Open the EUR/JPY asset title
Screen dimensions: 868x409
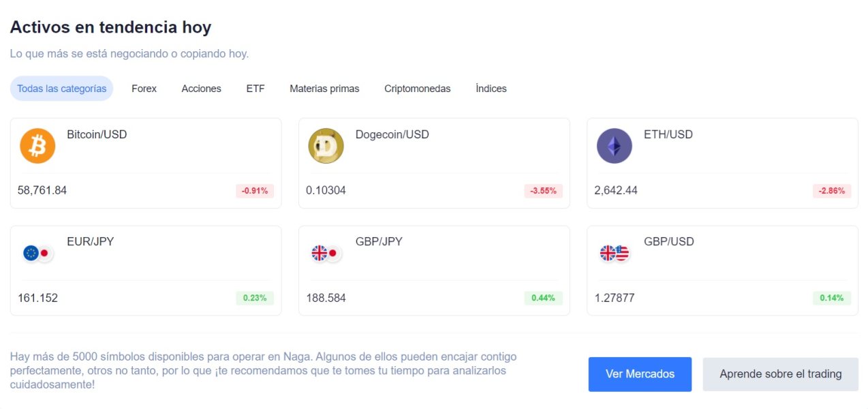tap(91, 241)
